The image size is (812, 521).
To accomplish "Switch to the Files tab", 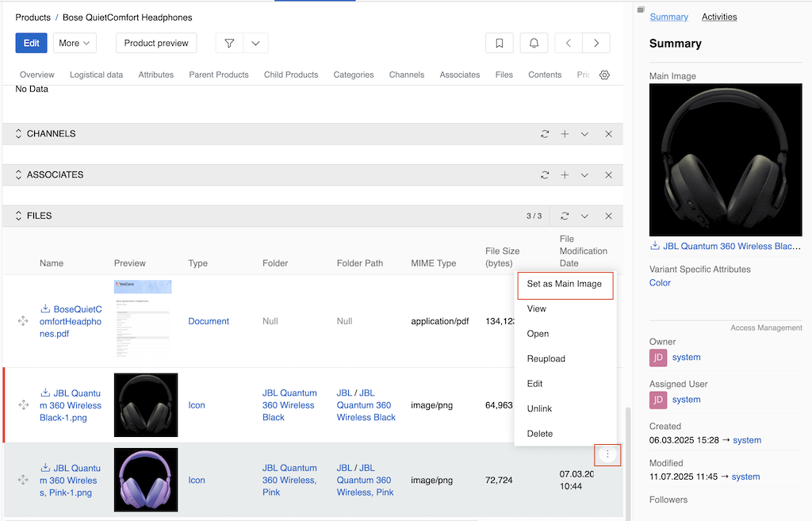I will tap(504, 75).
